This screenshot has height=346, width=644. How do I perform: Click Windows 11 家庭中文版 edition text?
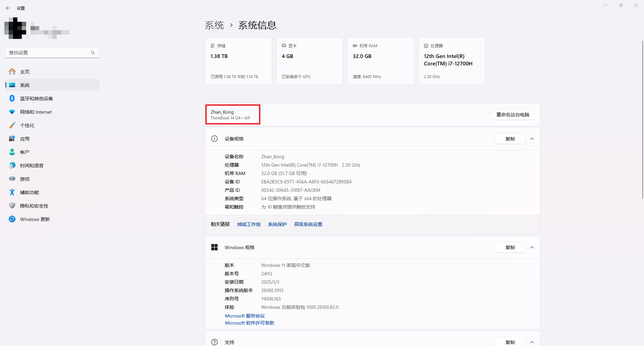286,265
